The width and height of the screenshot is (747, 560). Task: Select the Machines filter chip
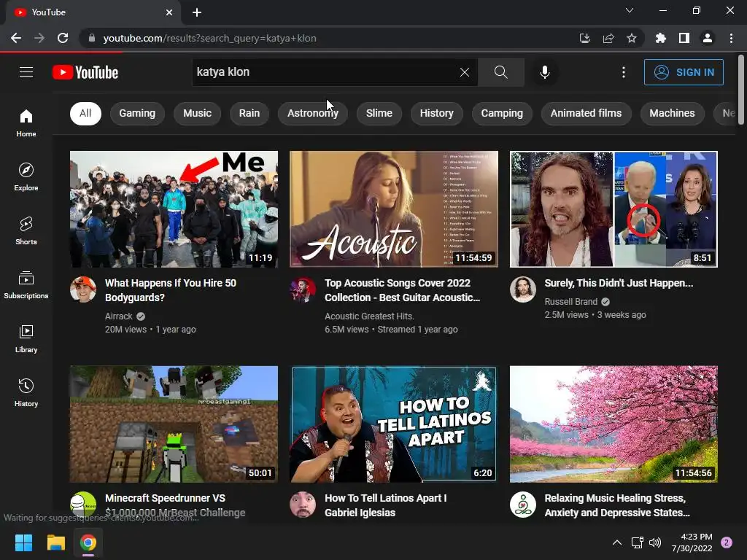[672, 113]
